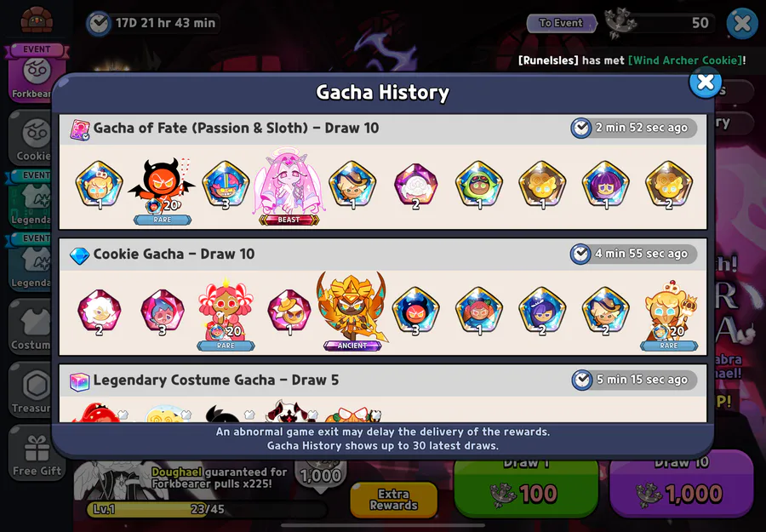Click the Draw 1 button costing 100
766x532 pixels.
point(526,489)
